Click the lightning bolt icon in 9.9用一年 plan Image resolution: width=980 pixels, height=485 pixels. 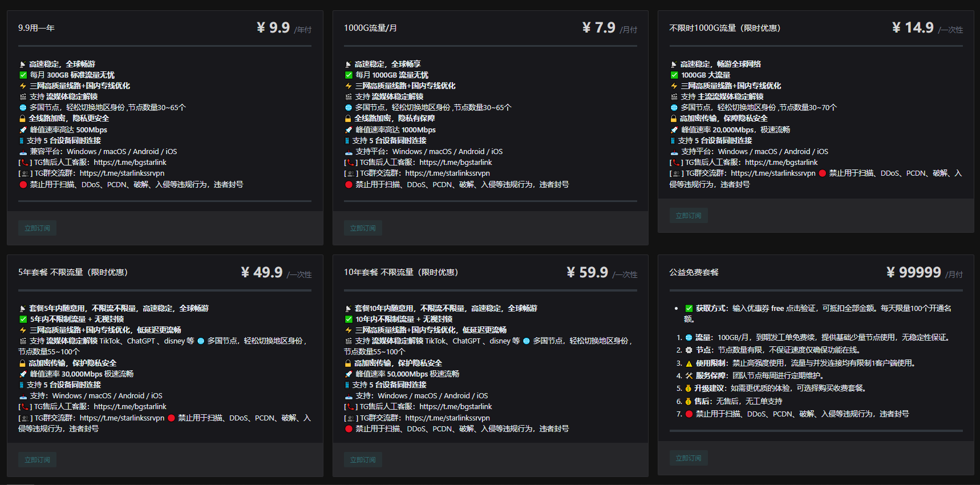(x=23, y=86)
